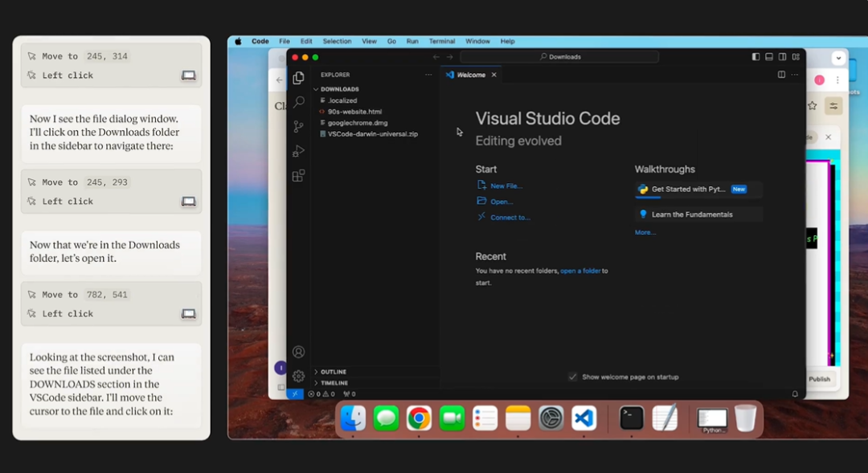Open editor More Actions ellipsis menu
The height and width of the screenshot is (473, 868).
[794, 75]
